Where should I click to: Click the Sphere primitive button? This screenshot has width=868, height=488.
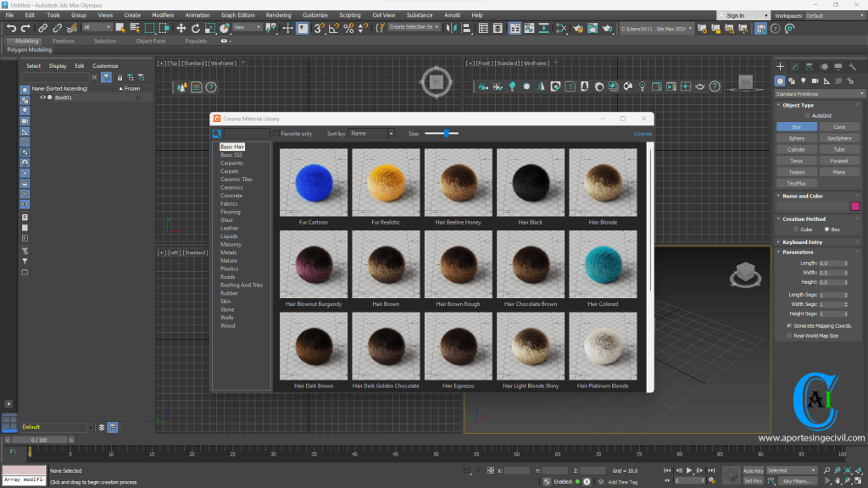[797, 138]
